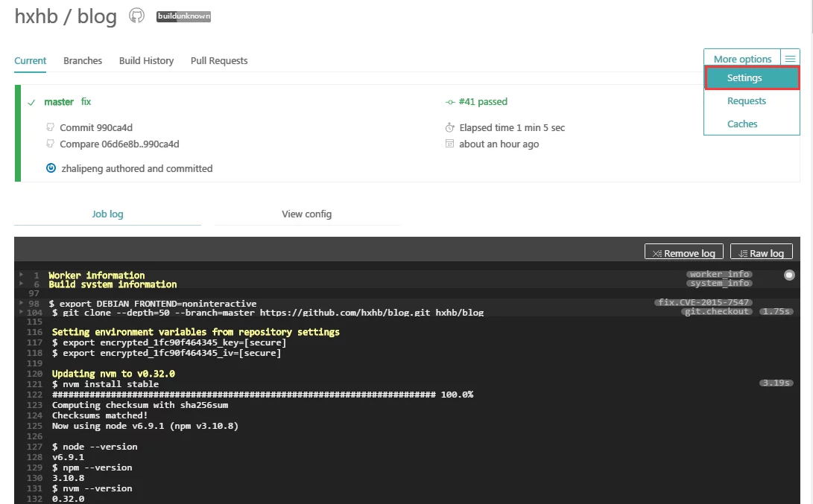Click the Remove log button
Image resolution: width=813 pixels, height=504 pixels.
(x=683, y=253)
